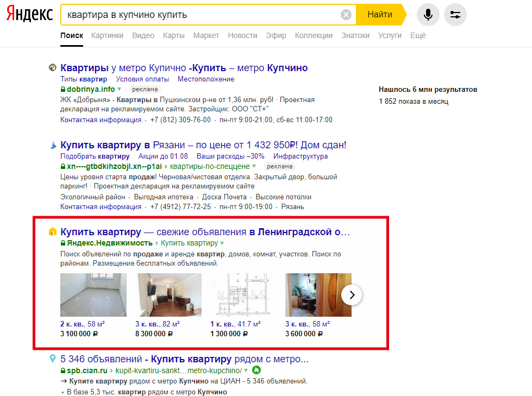Click the Найти search button

coord(381,15)
